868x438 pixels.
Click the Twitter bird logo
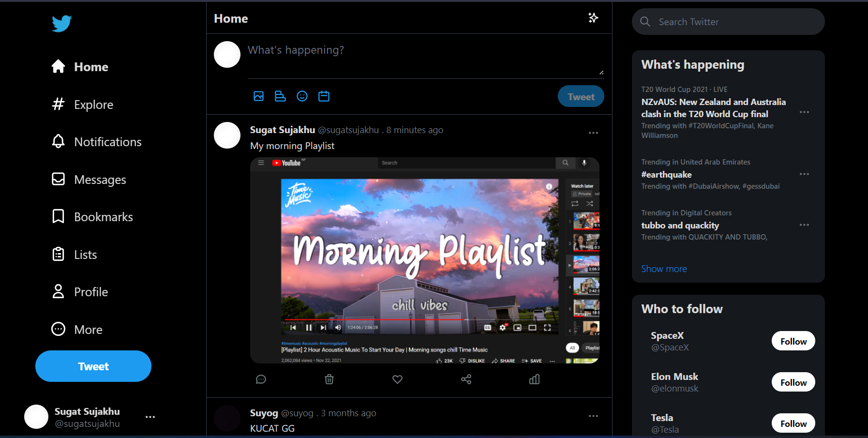62,23
